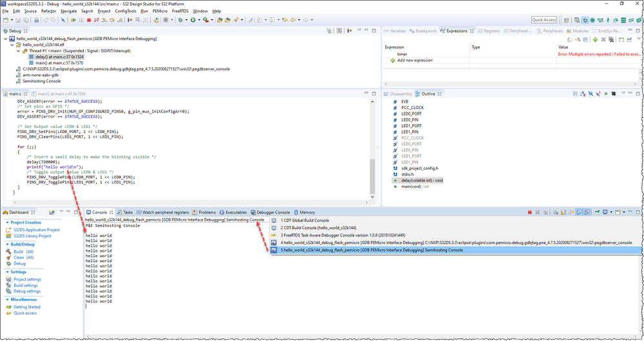Click the Quick Access search box
This screenshot has width=644, height=341.
(x=544, y=20)
